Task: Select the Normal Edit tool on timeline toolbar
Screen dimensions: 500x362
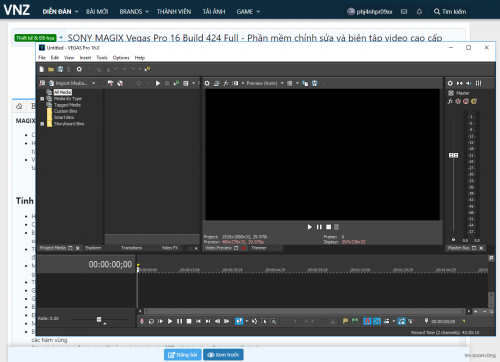Action: pyautogui.click(x=239, y=321)
